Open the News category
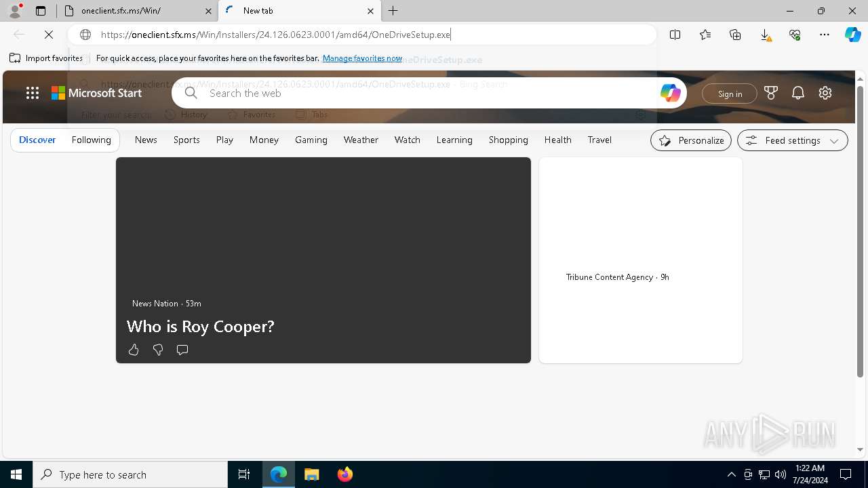868x488 pixels. coord(146,140)
